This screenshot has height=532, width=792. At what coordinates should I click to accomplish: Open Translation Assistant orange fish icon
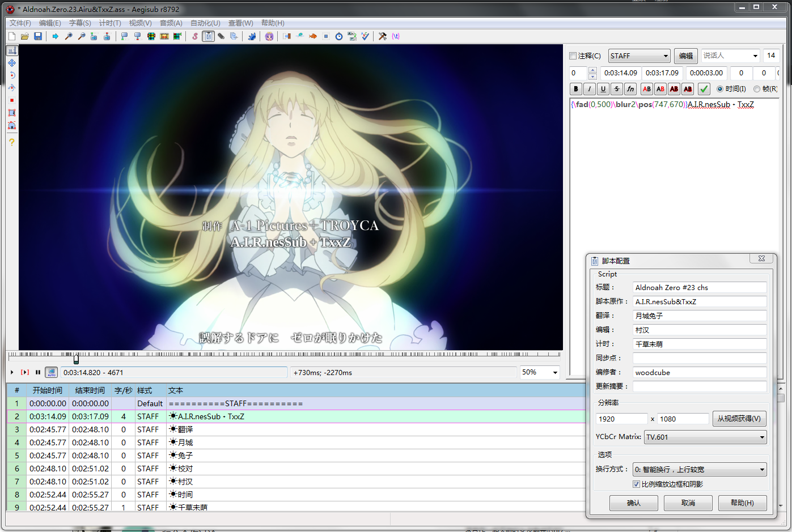pyautogui.click(x=312, y=36)
